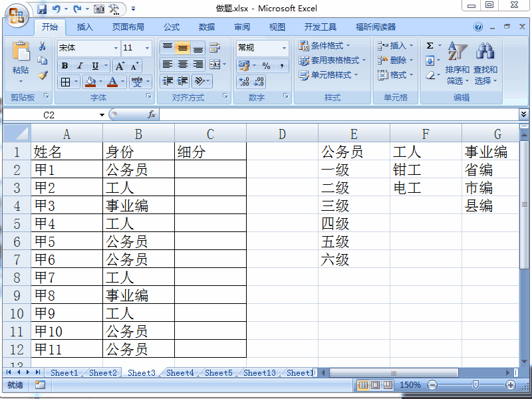532x399 pixels.
Task: Click the Office button
Action: pyautogui.click(x=17, y=16)
